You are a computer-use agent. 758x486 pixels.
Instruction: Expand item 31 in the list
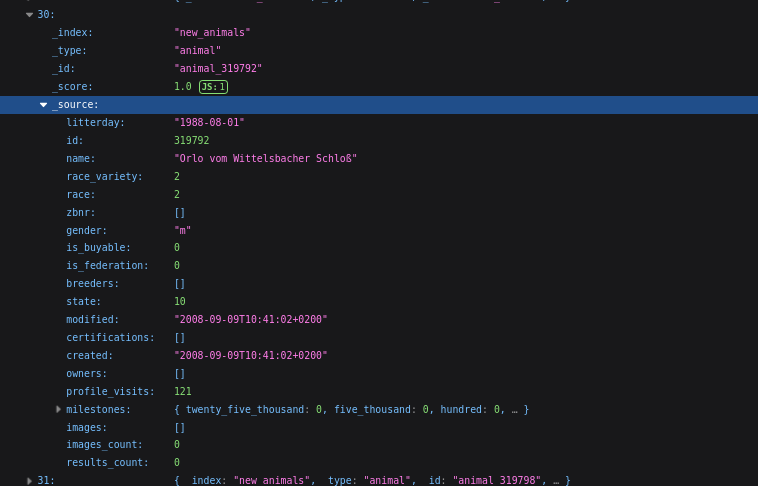29,480
